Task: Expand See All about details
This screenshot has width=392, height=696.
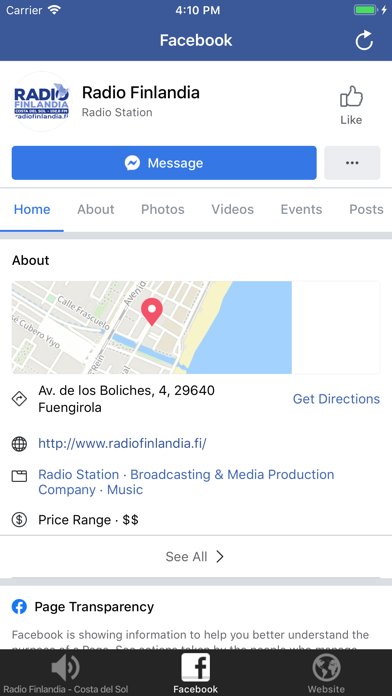Action: [195, 557]
